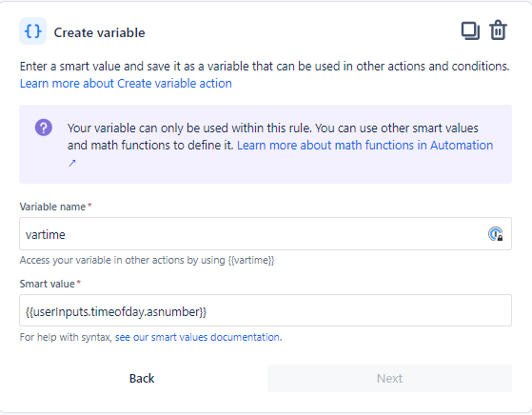Click the 'Enter a smart value and save it' description

click(265, 67)
